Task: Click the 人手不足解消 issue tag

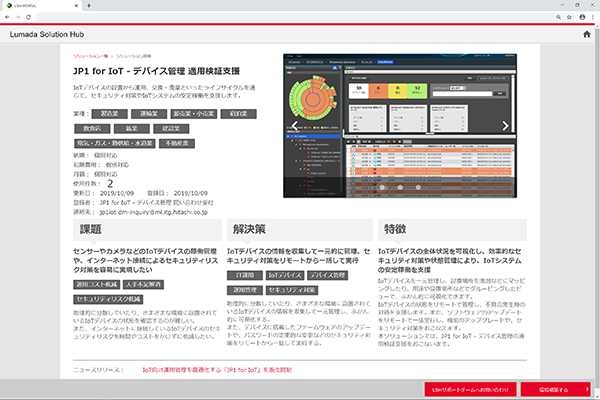Action: (x=143, y=284)
